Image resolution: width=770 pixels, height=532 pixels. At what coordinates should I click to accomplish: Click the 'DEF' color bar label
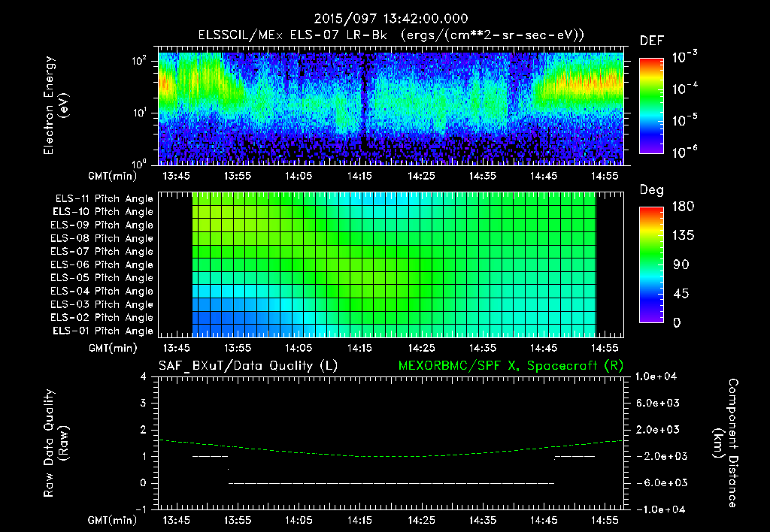coord(652,41)
